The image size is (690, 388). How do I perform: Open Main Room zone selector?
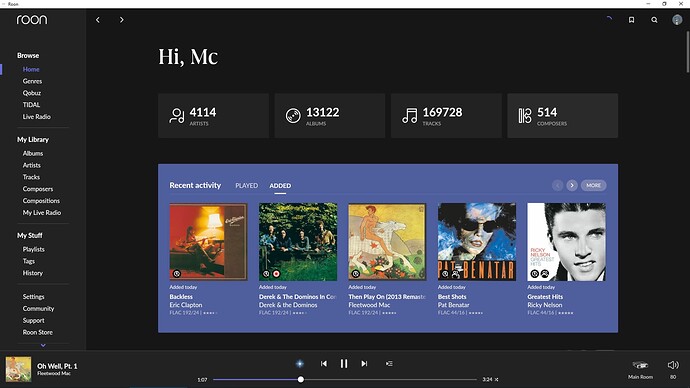click(640, 369)
